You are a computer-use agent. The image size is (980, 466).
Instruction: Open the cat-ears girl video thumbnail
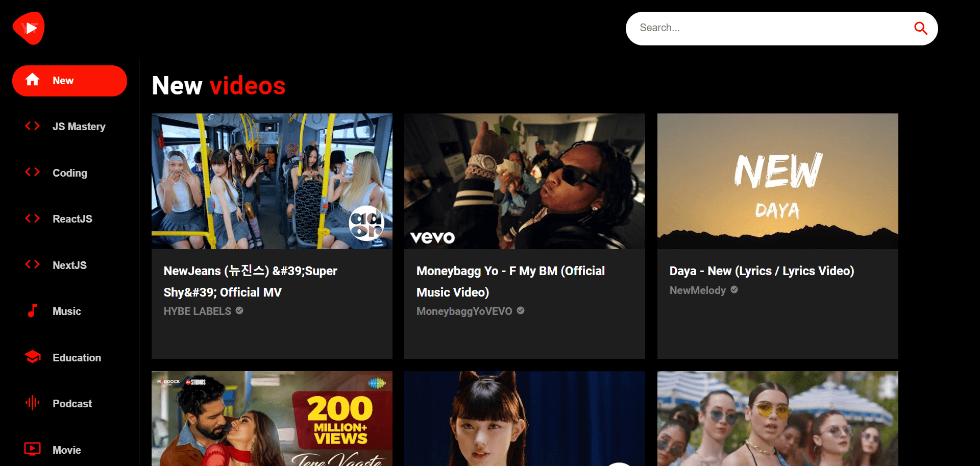click(525, 419)
